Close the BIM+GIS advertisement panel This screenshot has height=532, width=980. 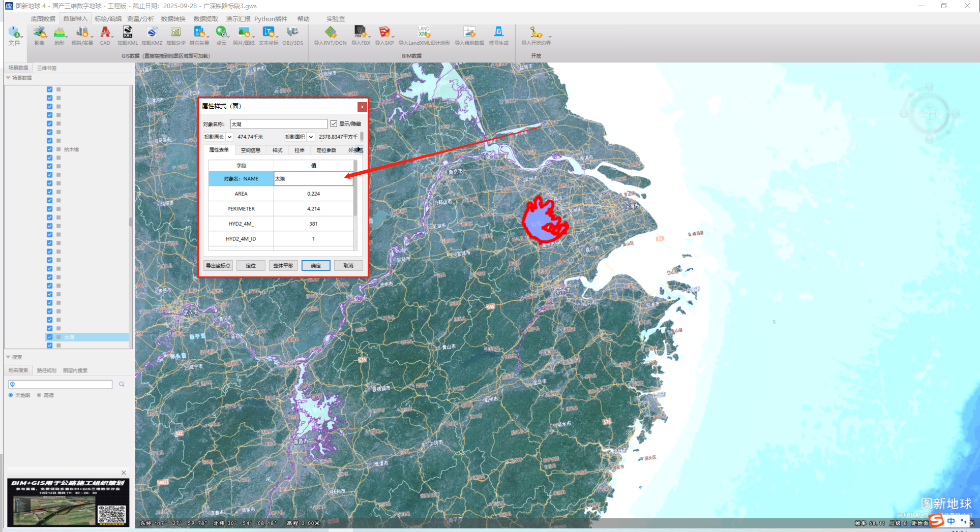(124, 473)
